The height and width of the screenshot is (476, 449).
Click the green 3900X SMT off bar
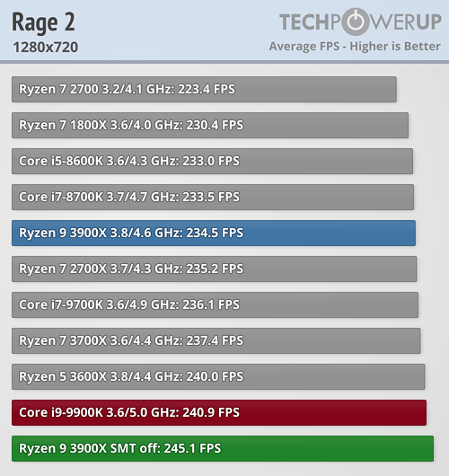pos(223,448)
